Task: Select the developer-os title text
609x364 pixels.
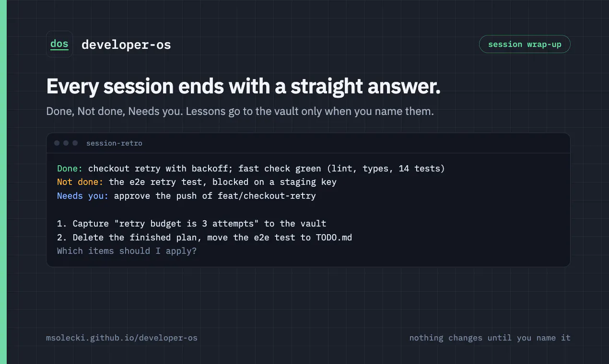Action: point(126,45)
